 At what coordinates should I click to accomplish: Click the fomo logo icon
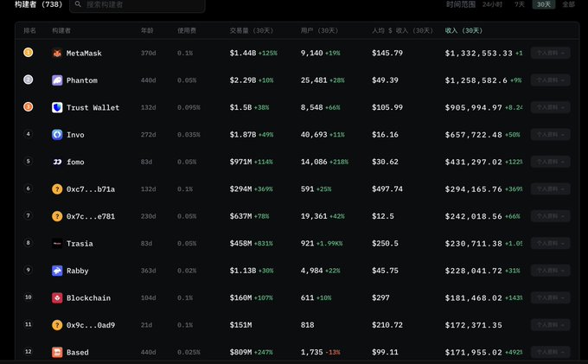click(57, 162)
